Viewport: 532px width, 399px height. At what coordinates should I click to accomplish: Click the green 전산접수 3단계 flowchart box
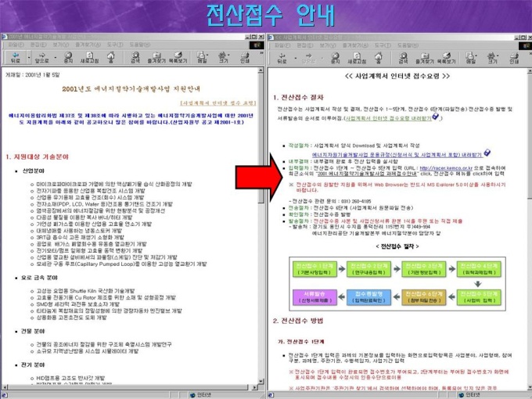pyautogui.click(x=424, y=268)
